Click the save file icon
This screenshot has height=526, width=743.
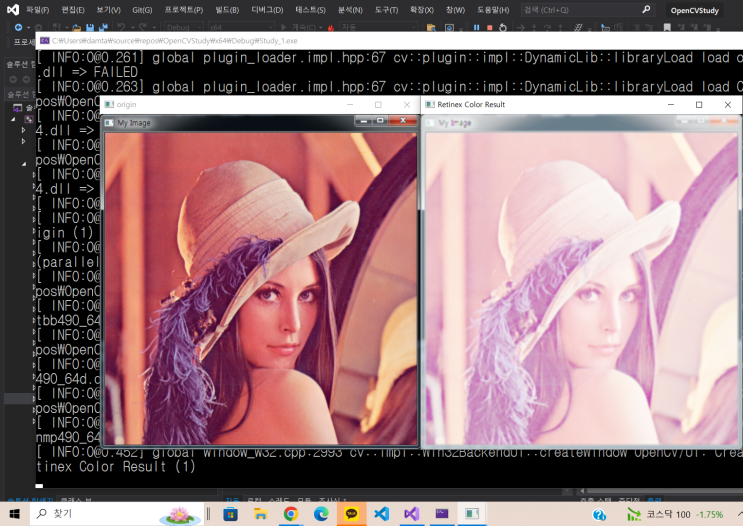(x=90, y=27)
